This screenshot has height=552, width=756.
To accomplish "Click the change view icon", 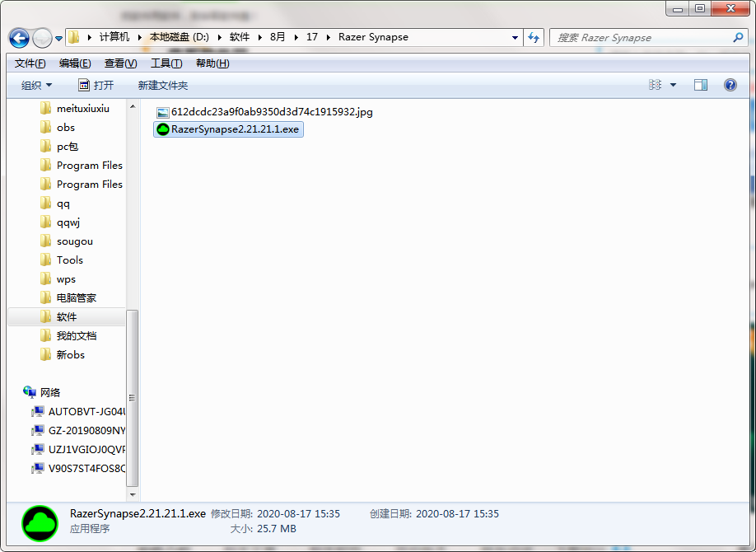I will tap(655, 85).
